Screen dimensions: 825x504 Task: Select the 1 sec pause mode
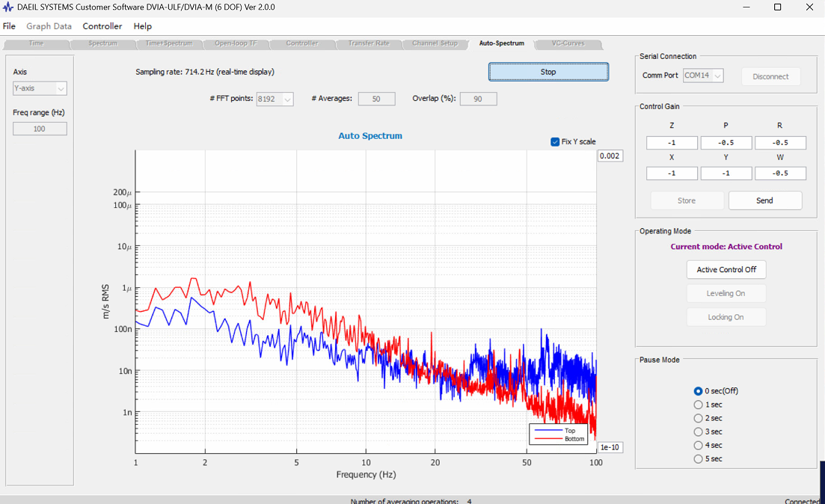(698, 405)
